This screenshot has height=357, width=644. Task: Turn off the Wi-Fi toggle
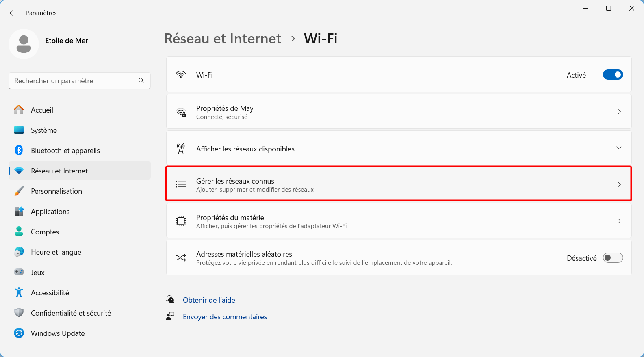click(x=613, y=75)
